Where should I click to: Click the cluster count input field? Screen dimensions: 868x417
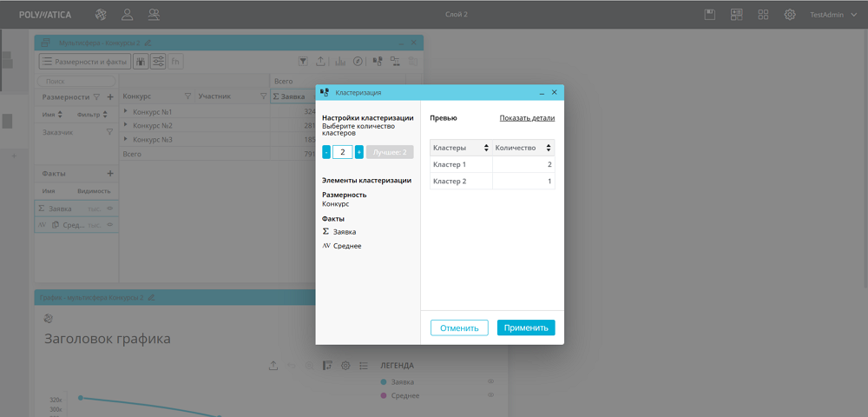point(342,152)
